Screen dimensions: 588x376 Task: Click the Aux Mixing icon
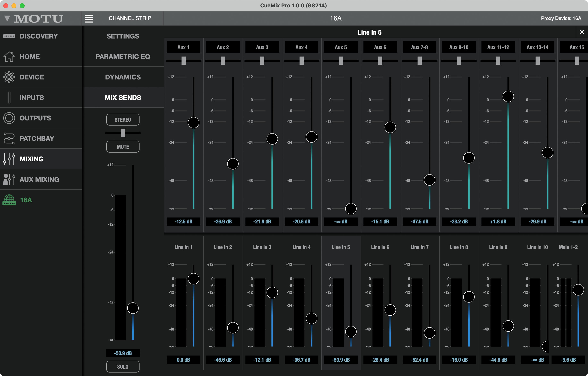(x=9, y=179)
